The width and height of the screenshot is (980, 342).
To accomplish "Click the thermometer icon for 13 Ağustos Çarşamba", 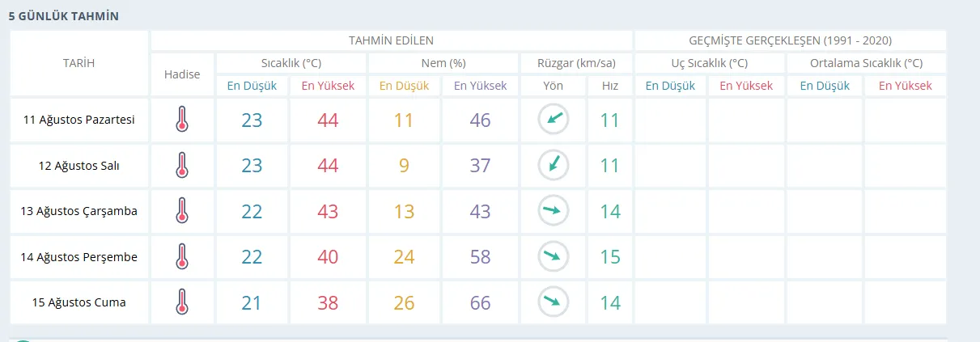I will pyautogui.click(x=182, y=211).
